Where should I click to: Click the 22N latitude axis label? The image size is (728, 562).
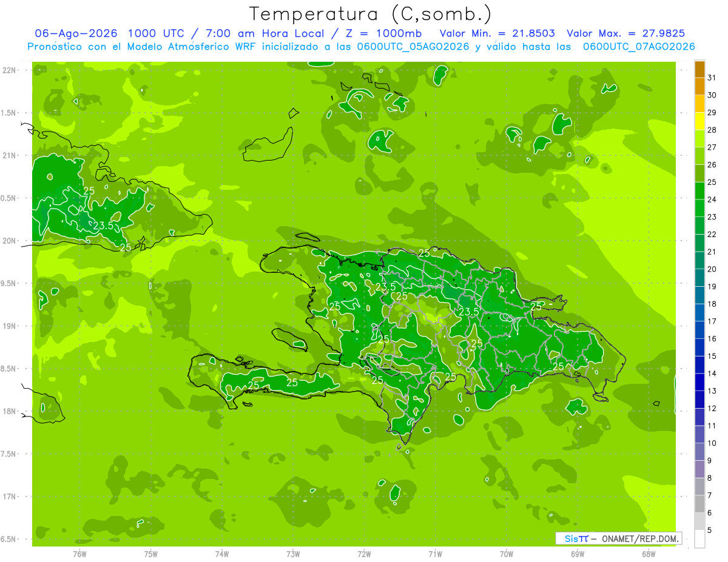9,70
